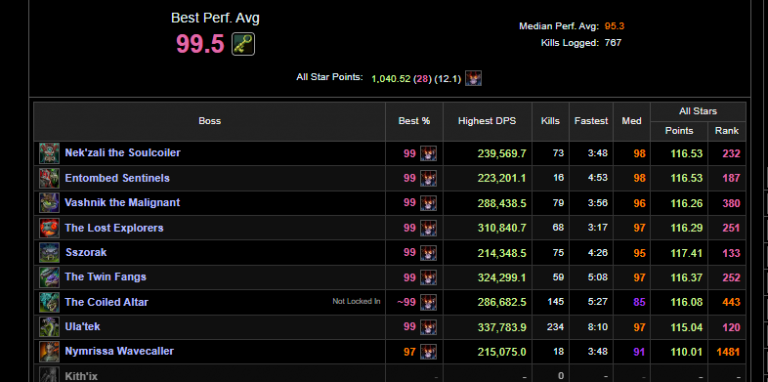Click Kith'ix boss icon
Image resolution: width=768 pixels, height=382 pixels.
tap(49, 375)
